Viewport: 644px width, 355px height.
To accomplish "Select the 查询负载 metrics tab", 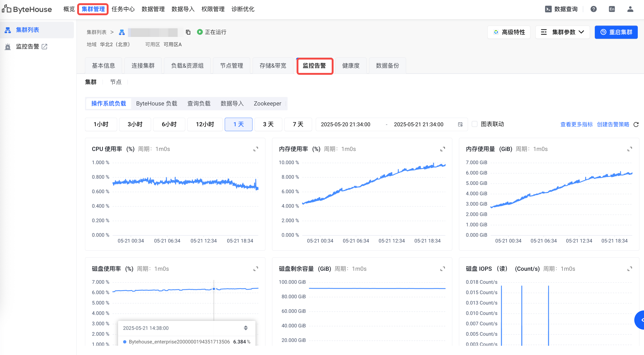I will (x=199, y=103).
